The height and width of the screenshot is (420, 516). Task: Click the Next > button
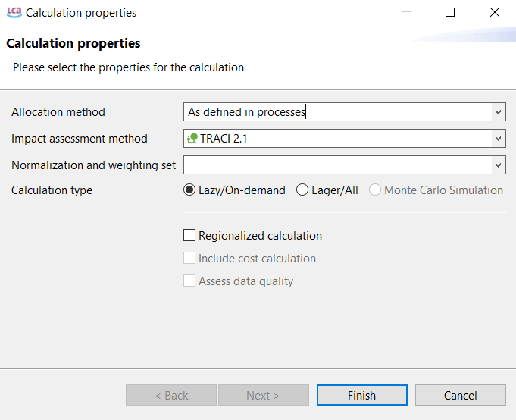point(263,395)
